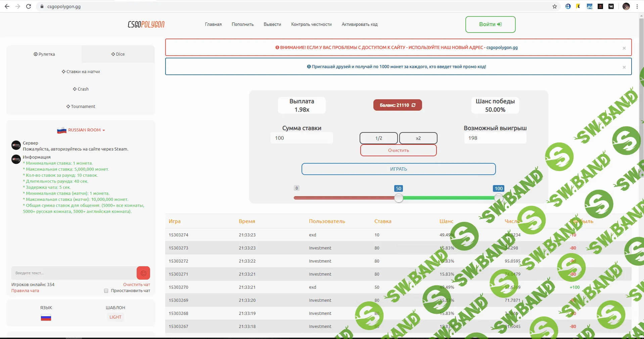Click the x2 bet multiplier button
This screenshot has width=644, height=339.
point(418,138)
